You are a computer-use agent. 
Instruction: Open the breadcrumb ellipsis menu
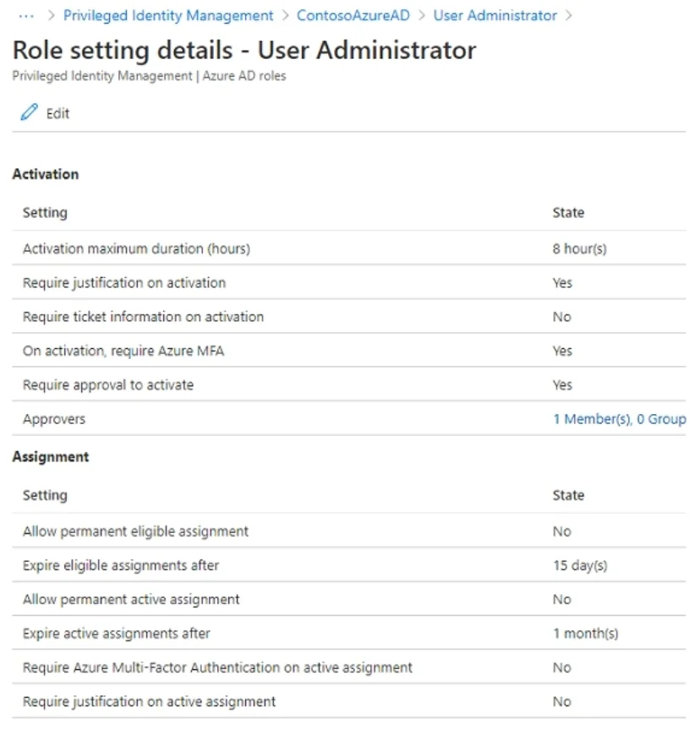click(x=26, y=16)
